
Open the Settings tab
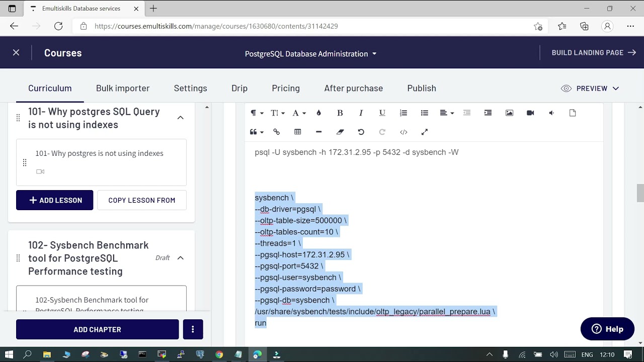click(190, 88)
